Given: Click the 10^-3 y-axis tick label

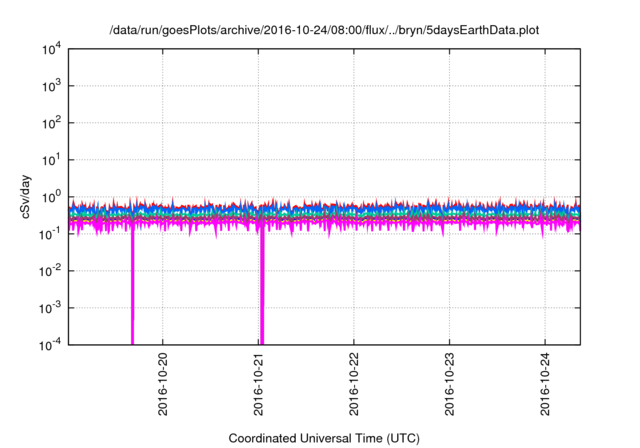Looking at the screenshot, I should coord(51,308).
